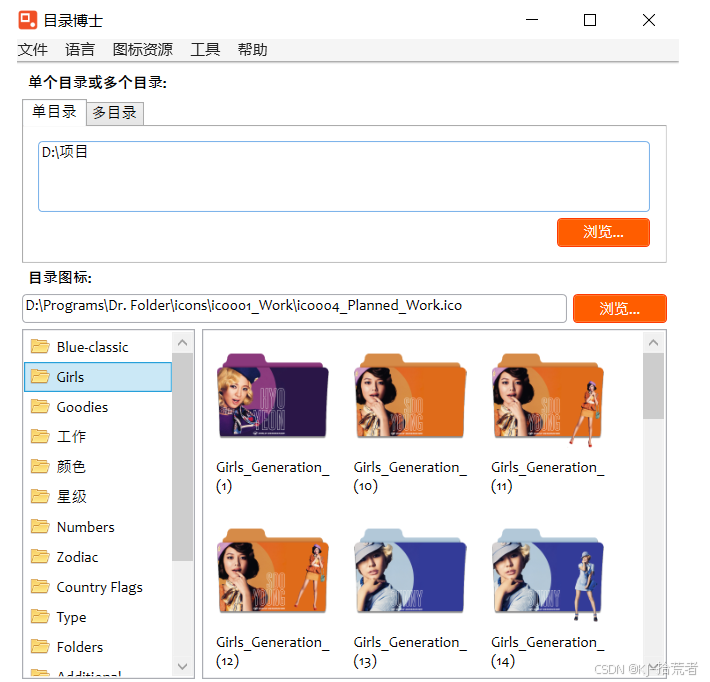
Task: Select the 工作 category folder
Action: 98,437
